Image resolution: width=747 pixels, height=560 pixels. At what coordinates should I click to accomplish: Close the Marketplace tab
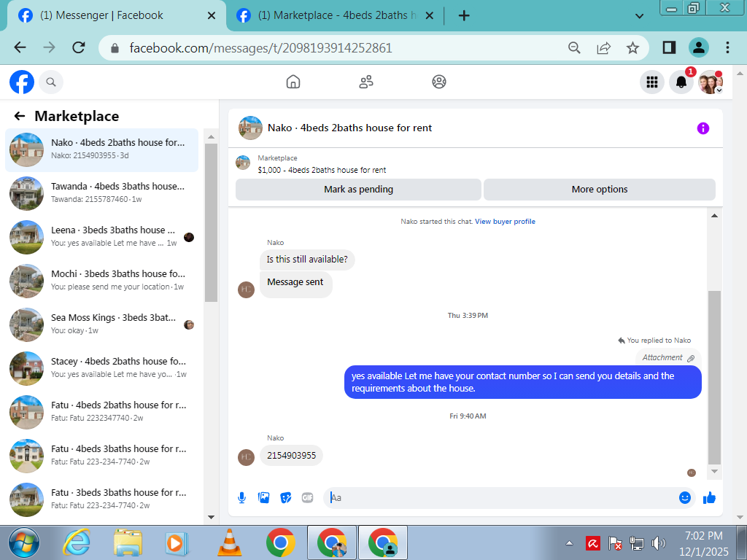tap(429, 16)
